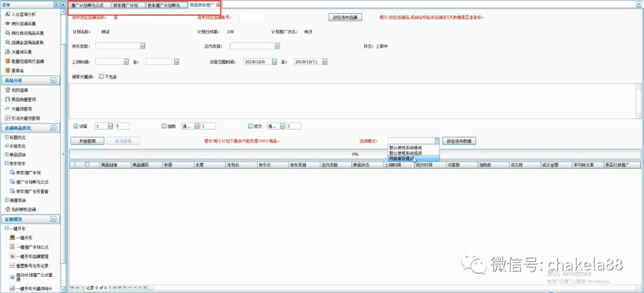Open the 2019/10/6 date picker
This screenshot has height=293, width=644.
click(274, 61)
